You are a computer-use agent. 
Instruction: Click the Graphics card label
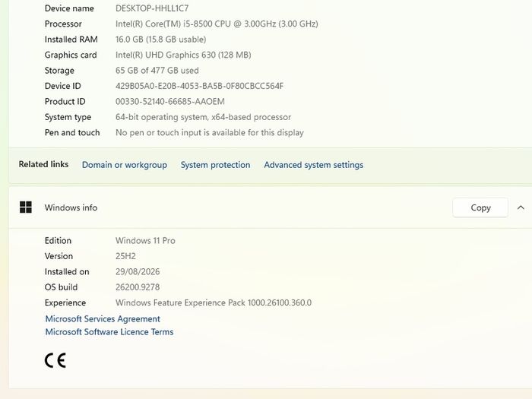coord(71,55)
